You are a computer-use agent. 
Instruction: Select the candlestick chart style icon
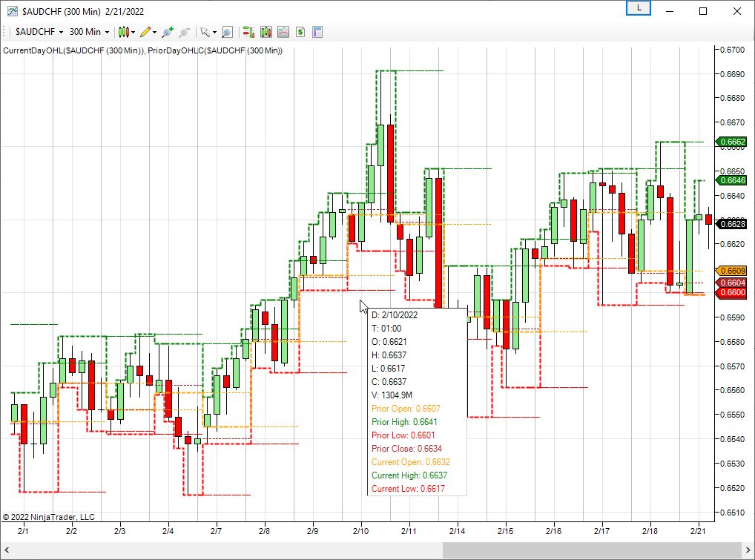click(124, 32)
